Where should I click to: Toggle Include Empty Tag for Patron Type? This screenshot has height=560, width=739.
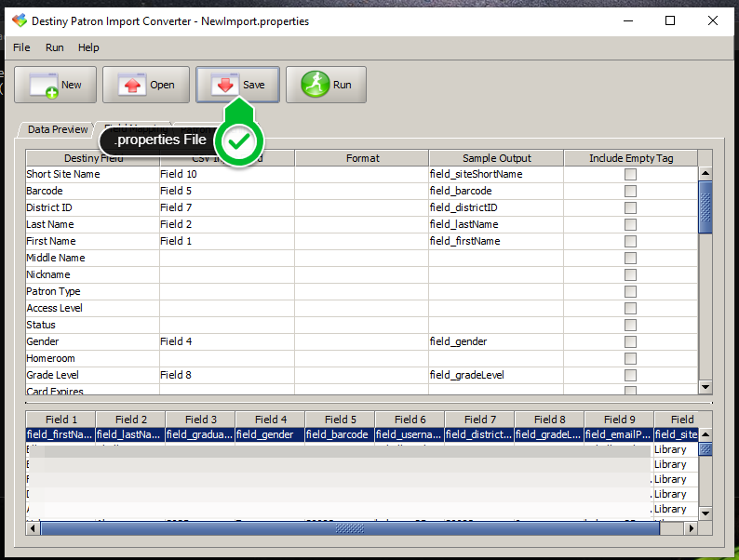tap(630, 291)
